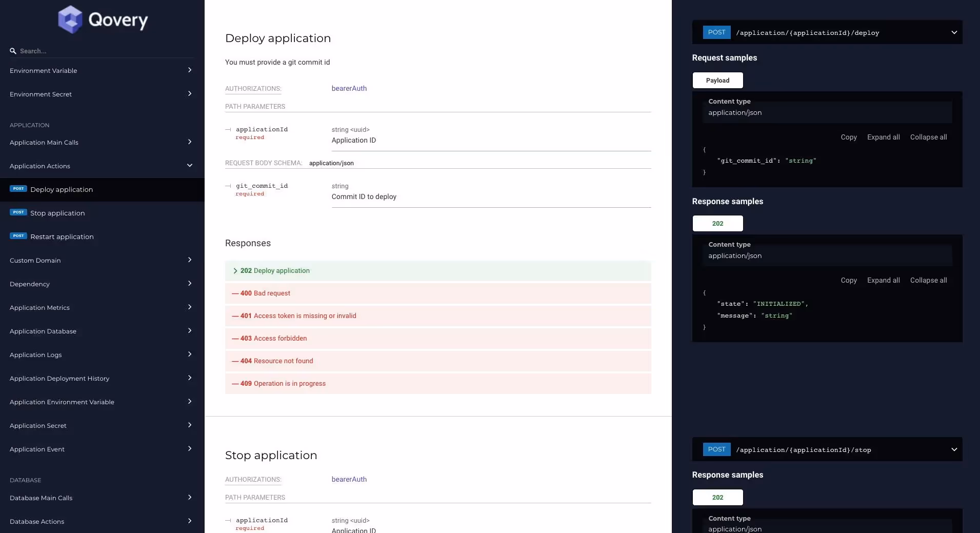This screenshot has width=980, height=533.
Task: Click the git_commit_id parameter pin icon
Action: (228, 186)
